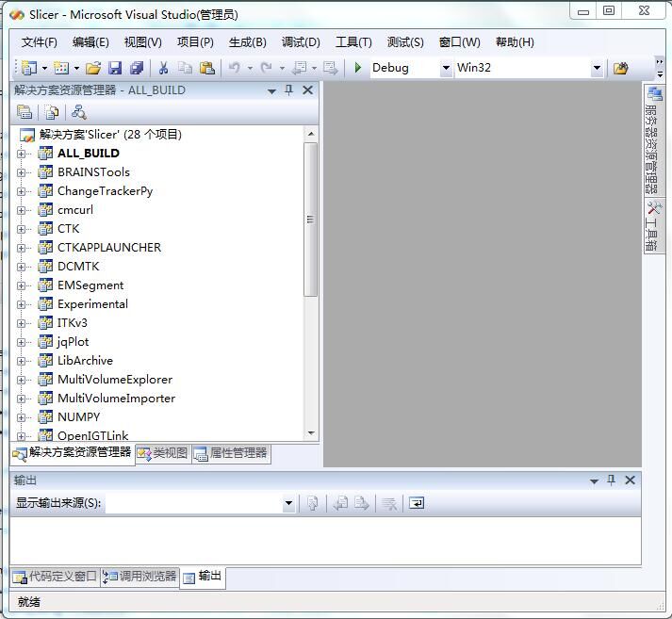
Task: Click Clear All output icon
Action: 389,503
